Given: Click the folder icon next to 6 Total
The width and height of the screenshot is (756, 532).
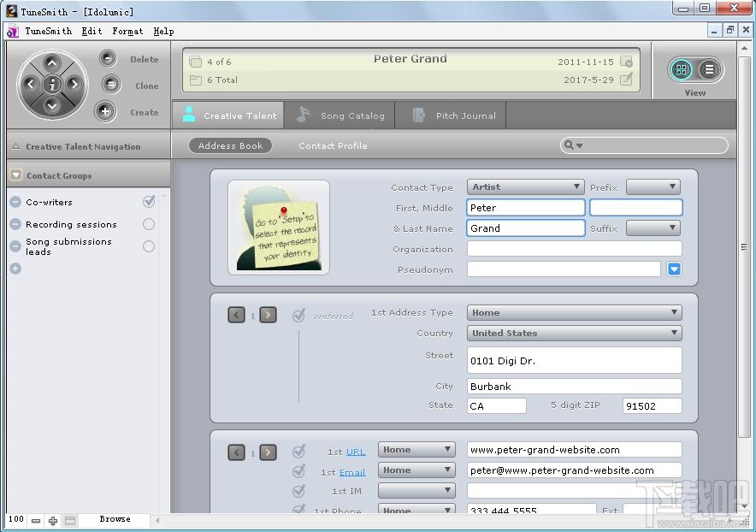Looking at the screenshot, I should 195,80.
